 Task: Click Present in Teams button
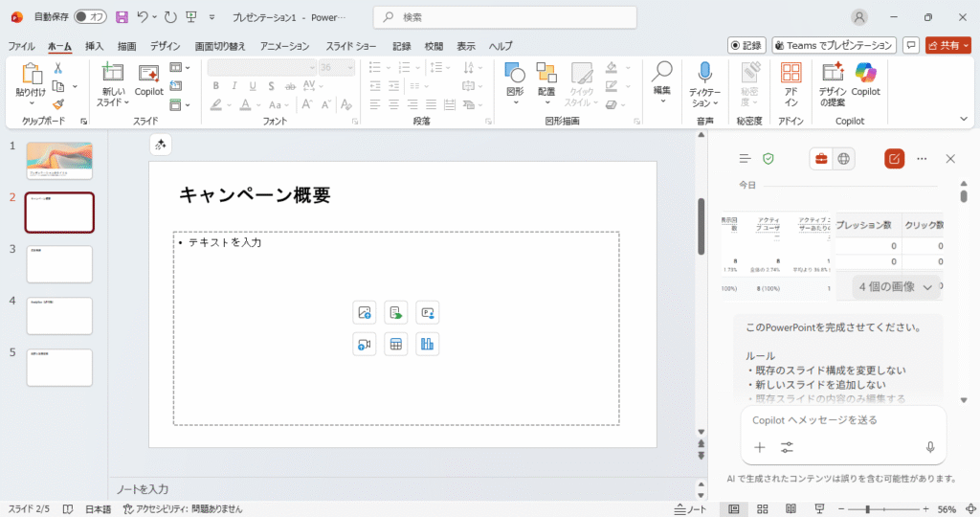[834, 45]
